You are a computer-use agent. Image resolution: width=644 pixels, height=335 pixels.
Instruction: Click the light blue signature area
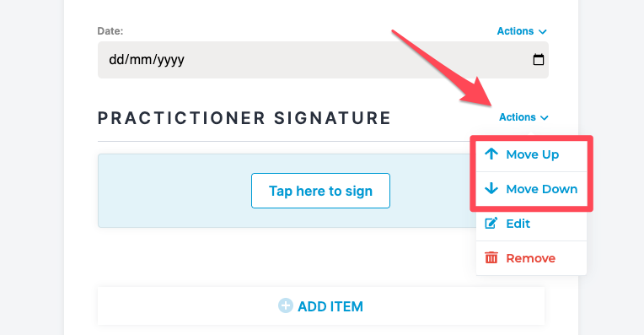click(x=287, y=191)
